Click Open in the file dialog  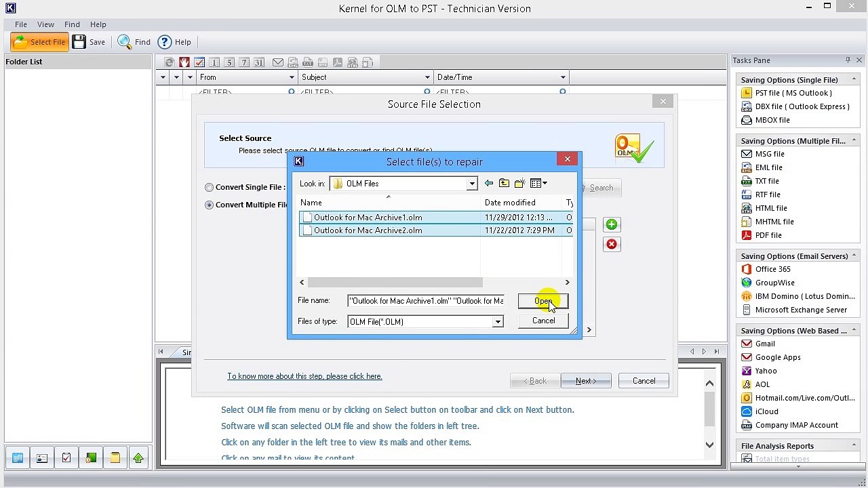tap(543, 301)
